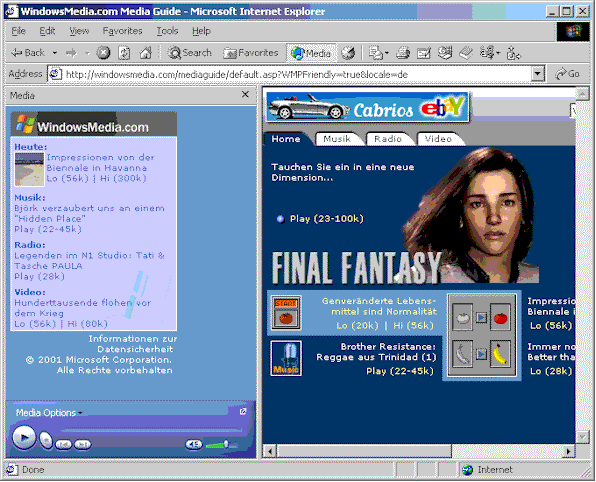Click the media seek bar

(x=152, y=430)
